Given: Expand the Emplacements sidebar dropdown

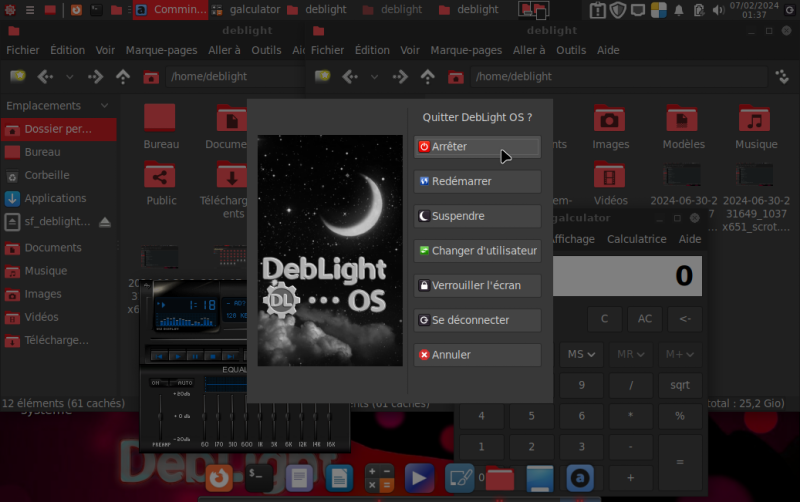Looking at the screenshot, I should (x=104, y=106).
